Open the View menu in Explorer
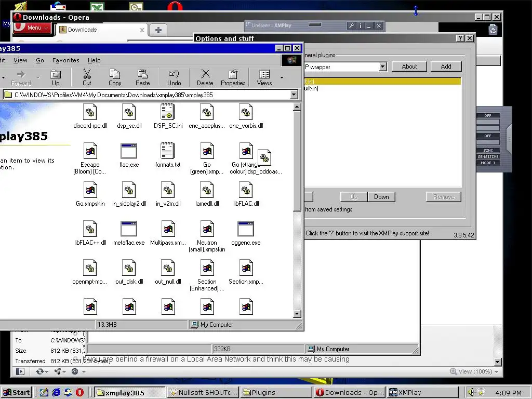This screenshot has height=399, width=532. (x=20, y=60)
